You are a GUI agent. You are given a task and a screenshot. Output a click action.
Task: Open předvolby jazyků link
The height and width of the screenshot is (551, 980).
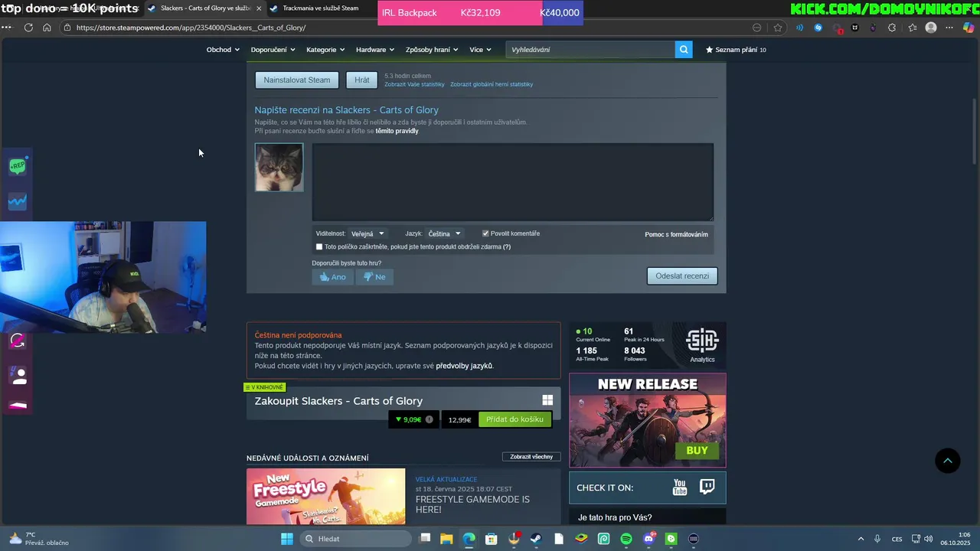pos(464,366)
